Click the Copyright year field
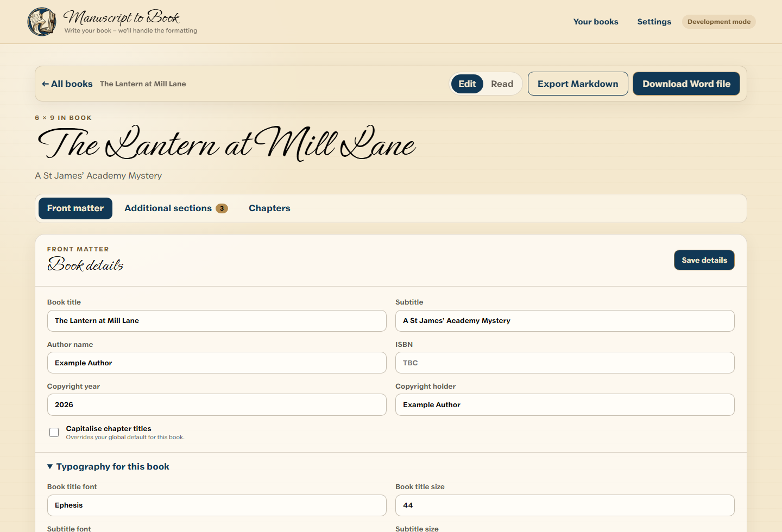The width and height of the screenshot is (782, 532). coord(217,405)
